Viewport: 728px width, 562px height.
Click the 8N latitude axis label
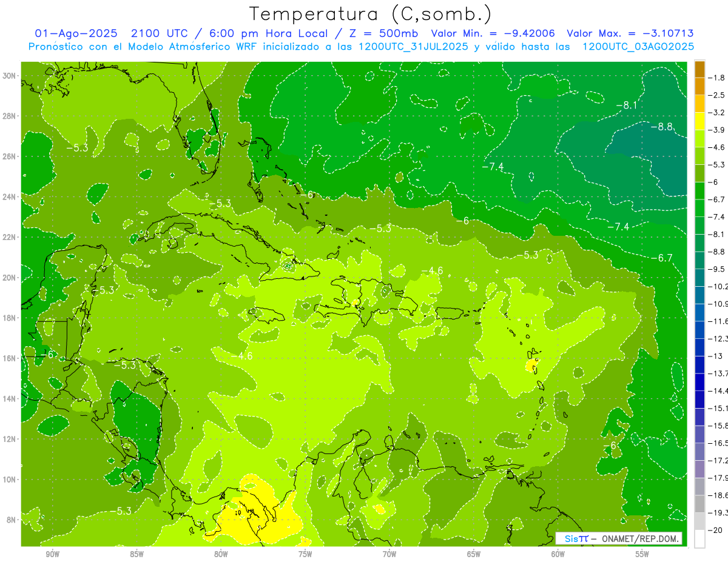pyautogui.click(x=12, y=520)
